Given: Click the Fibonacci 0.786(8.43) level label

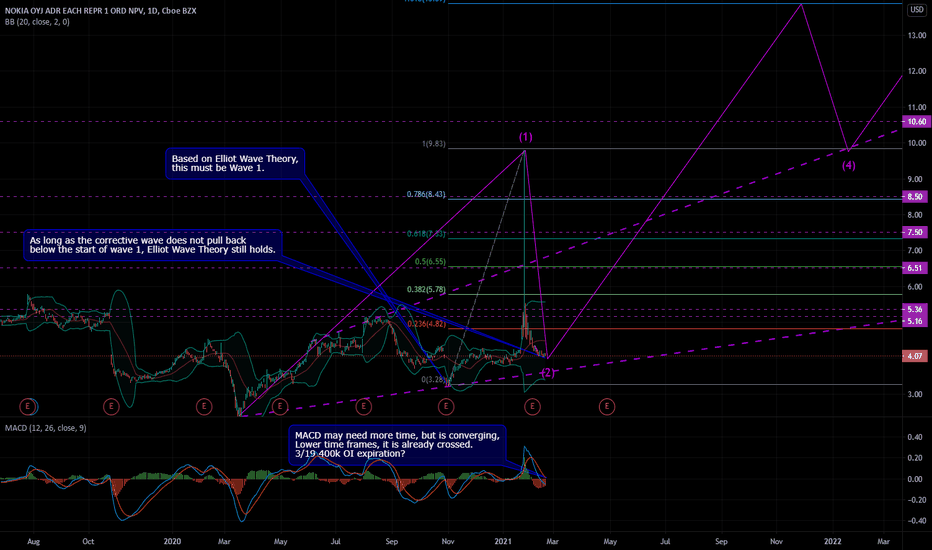Looking at the screenshot, I should tap(426, 194).
